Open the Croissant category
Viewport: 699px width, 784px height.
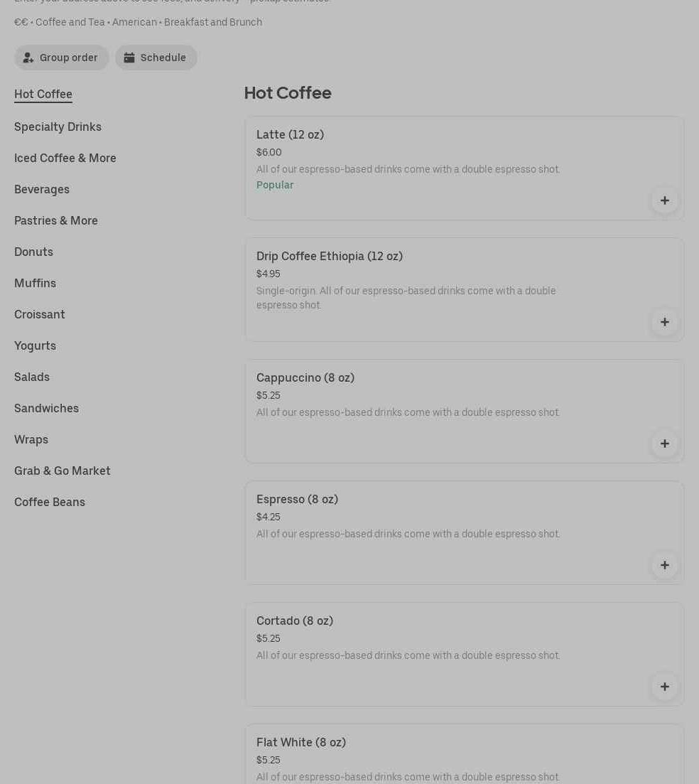coord(40,314)
